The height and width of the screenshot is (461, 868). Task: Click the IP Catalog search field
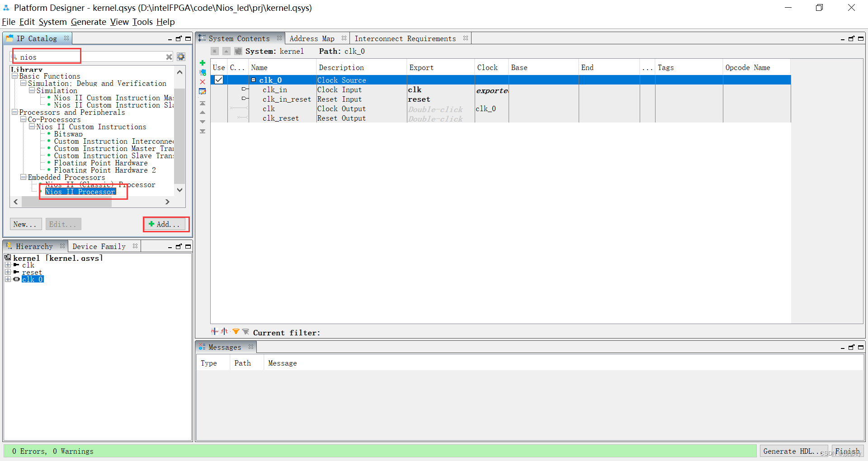(90, 57)
